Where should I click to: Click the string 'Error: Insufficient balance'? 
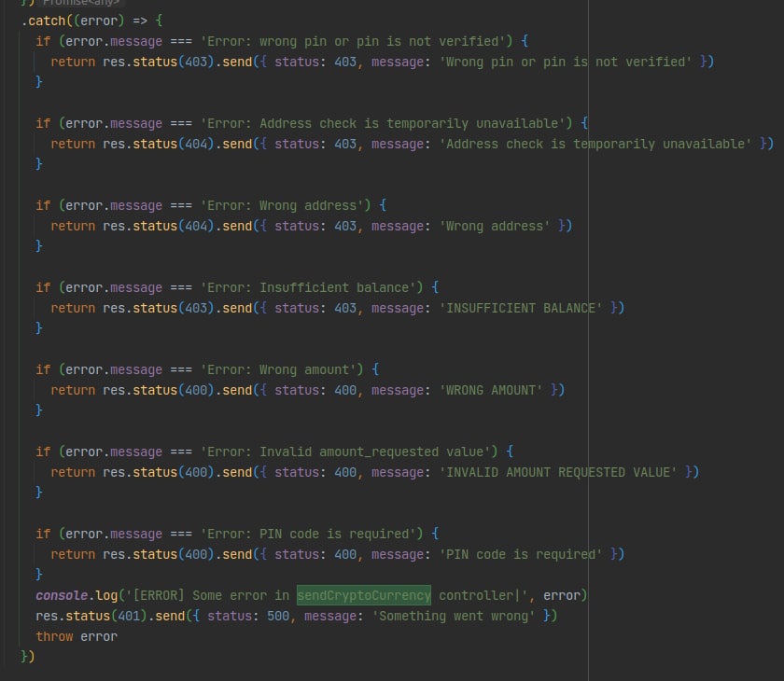pos(308,287)
